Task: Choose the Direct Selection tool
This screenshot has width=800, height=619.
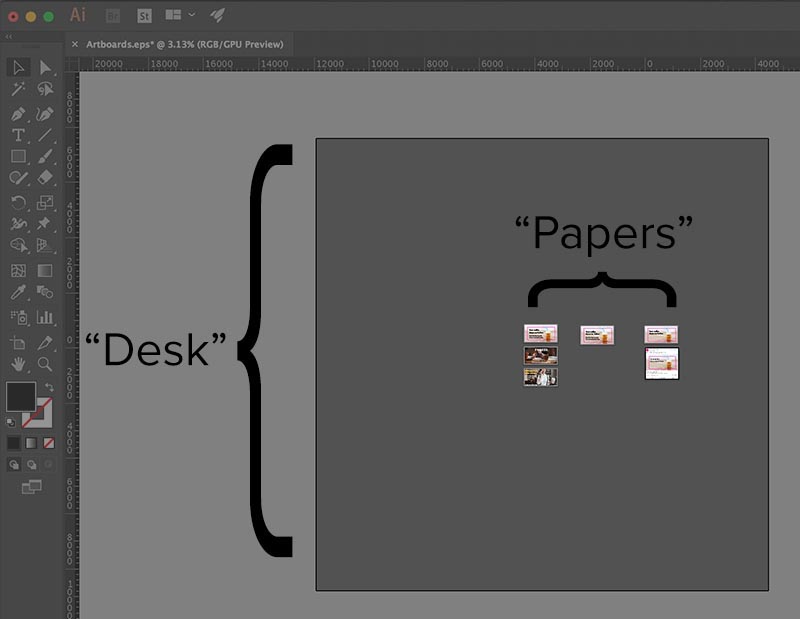Action: coord(44,66)
